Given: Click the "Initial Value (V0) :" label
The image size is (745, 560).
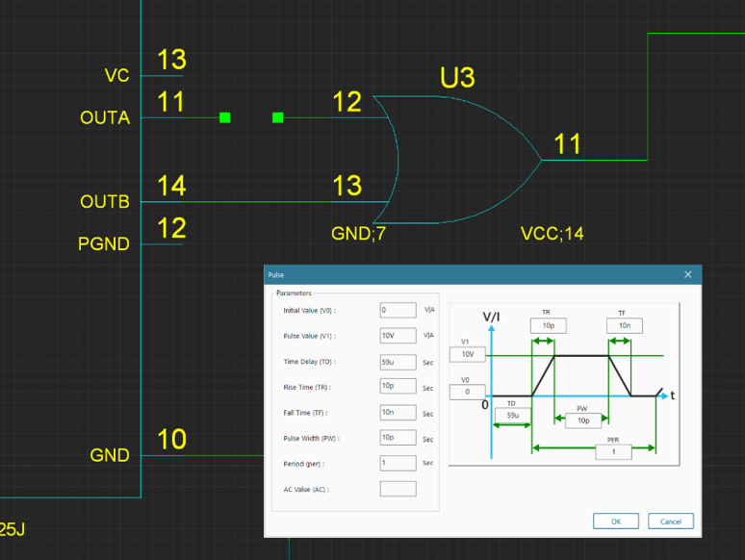Looking at the screenshot, I should 309,311.
